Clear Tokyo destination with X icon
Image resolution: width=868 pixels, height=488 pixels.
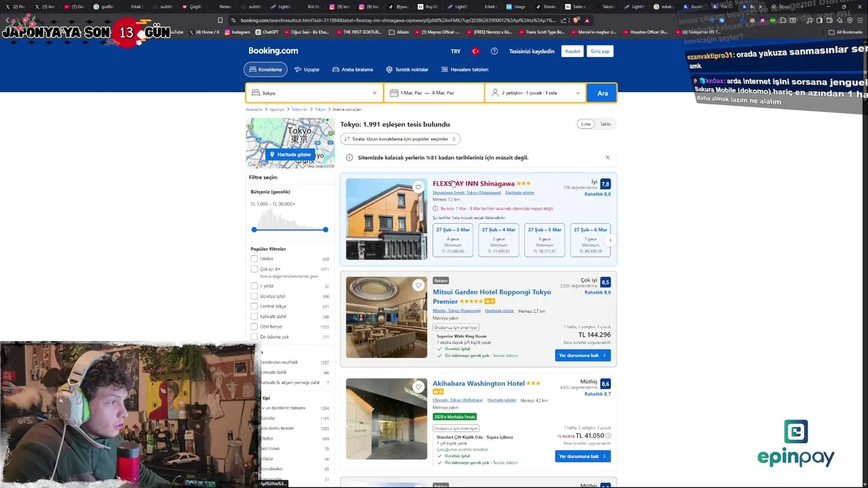point(374,93)
